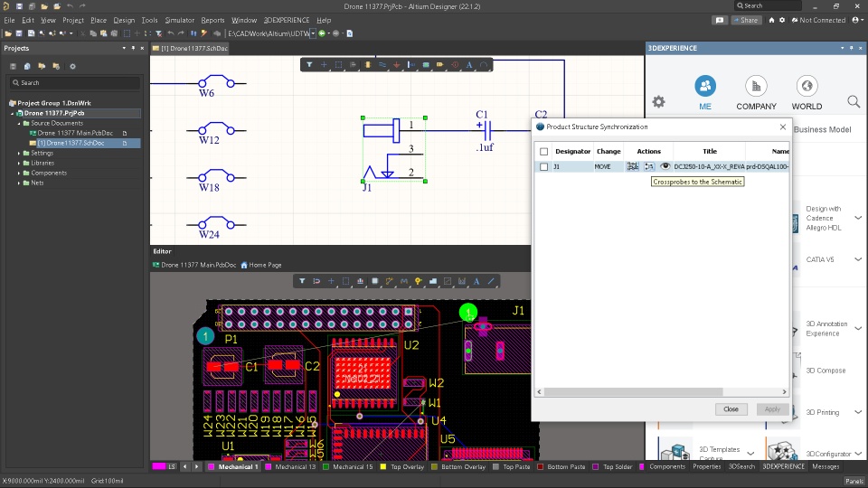Click the dialog's horizontal scrollbar
This screenshot has width=868, height=488.
point(633,391)
